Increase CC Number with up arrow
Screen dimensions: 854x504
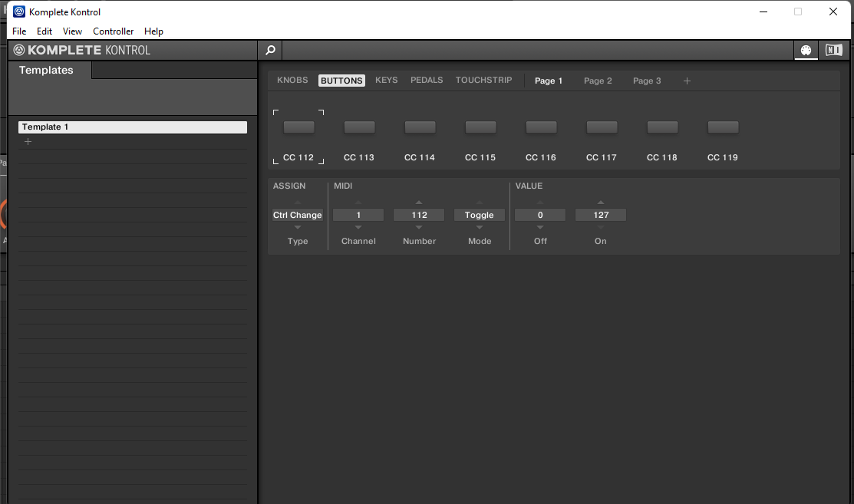[419, 203]
